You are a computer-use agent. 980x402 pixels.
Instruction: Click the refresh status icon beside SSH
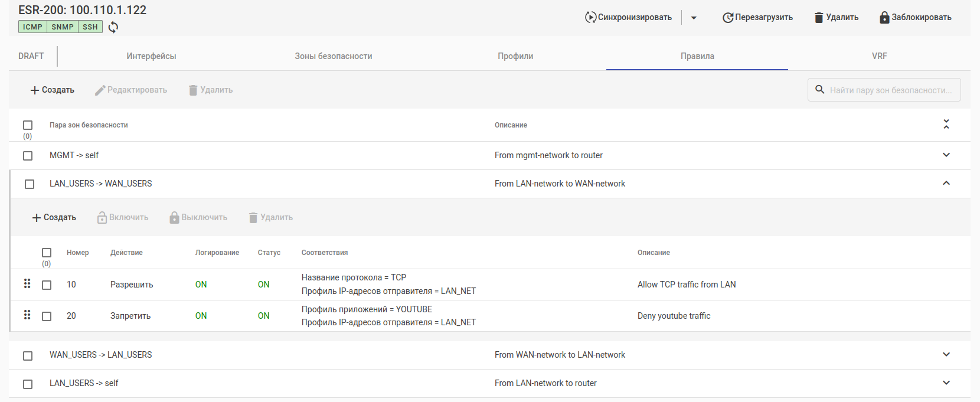click(x=113, y=27)
